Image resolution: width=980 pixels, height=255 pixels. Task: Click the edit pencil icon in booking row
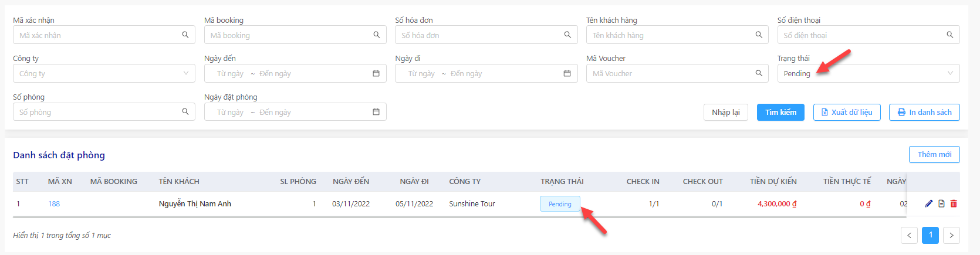(929, 203)
